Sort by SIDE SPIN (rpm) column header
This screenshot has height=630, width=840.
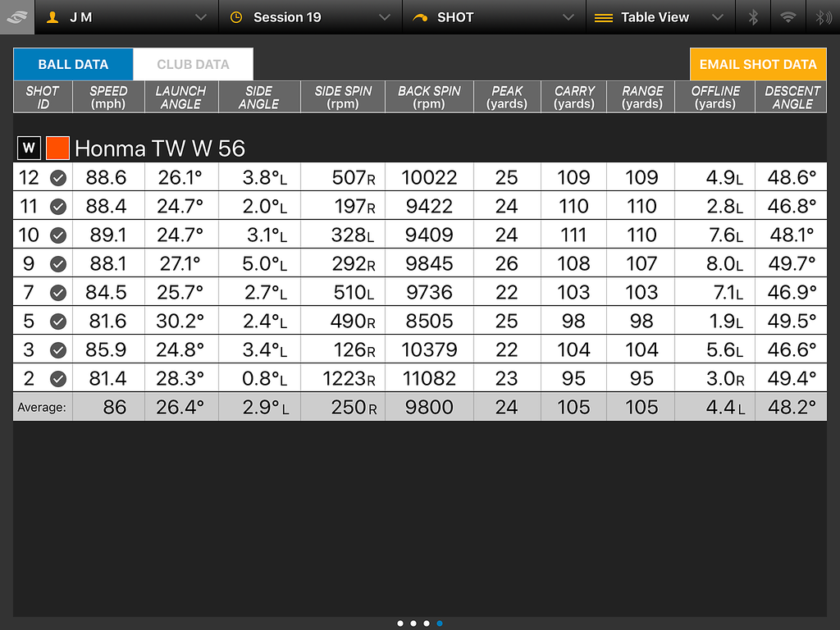pos(343,97)
